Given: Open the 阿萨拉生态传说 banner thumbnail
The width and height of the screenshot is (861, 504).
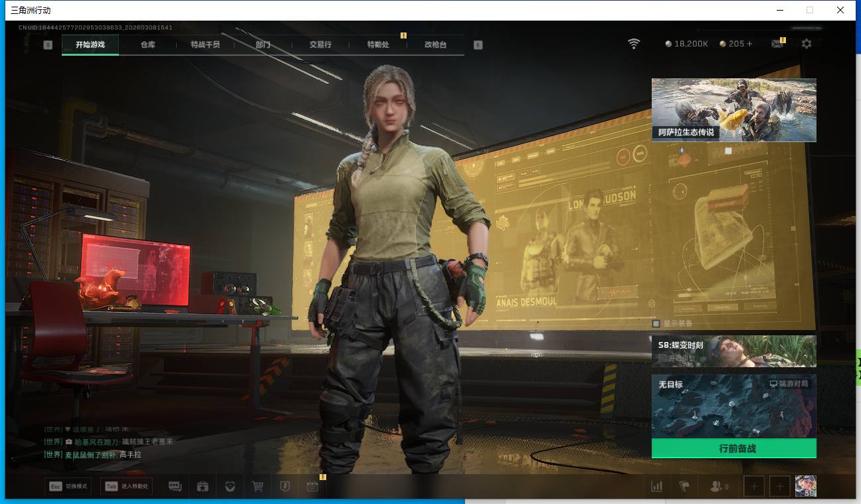Looking at the screenshot, I should pos(733,110).
